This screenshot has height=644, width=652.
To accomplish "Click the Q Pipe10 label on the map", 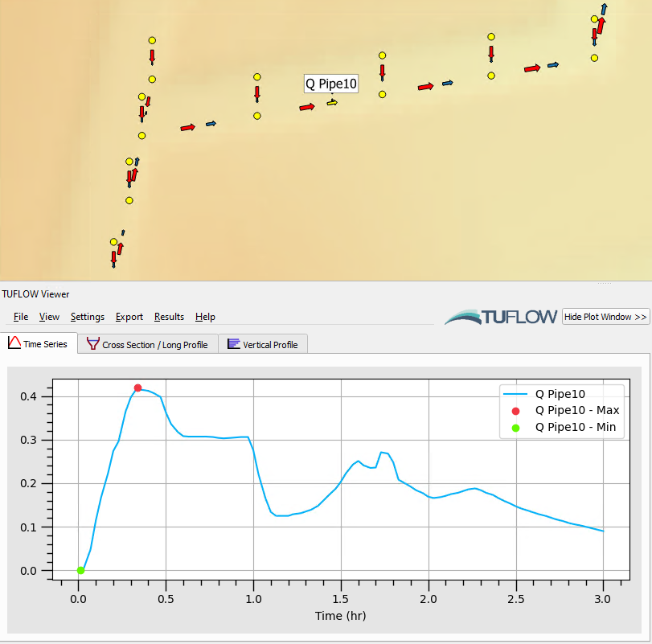I will click(330, 84).
